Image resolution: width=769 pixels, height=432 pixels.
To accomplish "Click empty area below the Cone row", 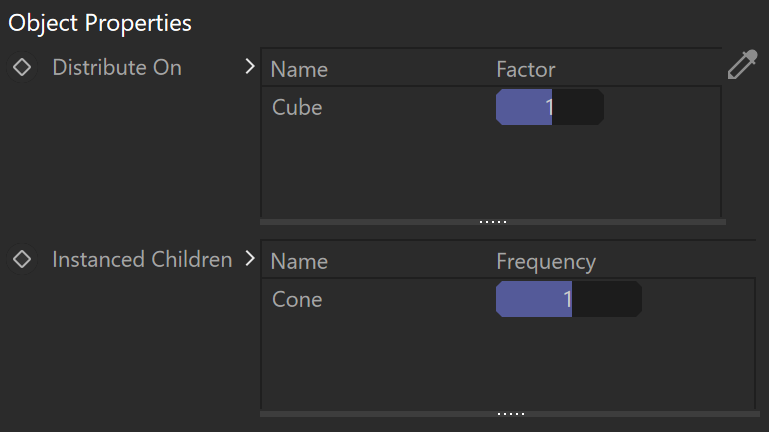I will [508, 364].
